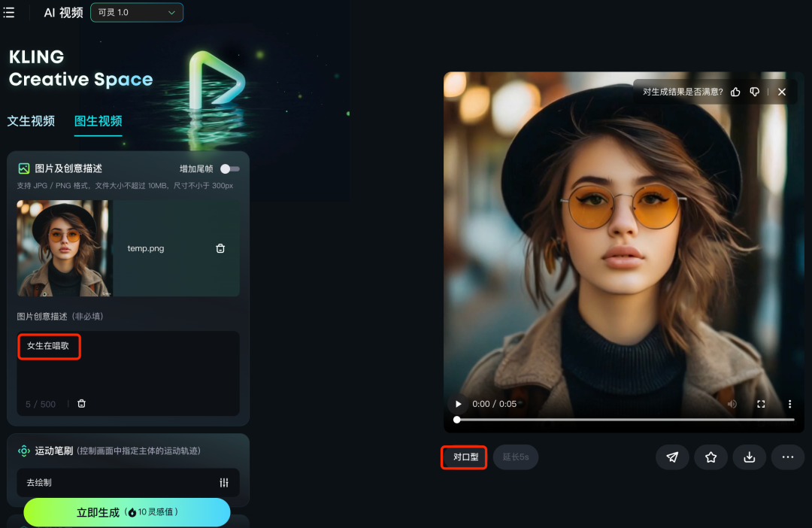The height and width of the screenshot is (528, 812).
Task: Play the generated video
Action: (459, 404)
